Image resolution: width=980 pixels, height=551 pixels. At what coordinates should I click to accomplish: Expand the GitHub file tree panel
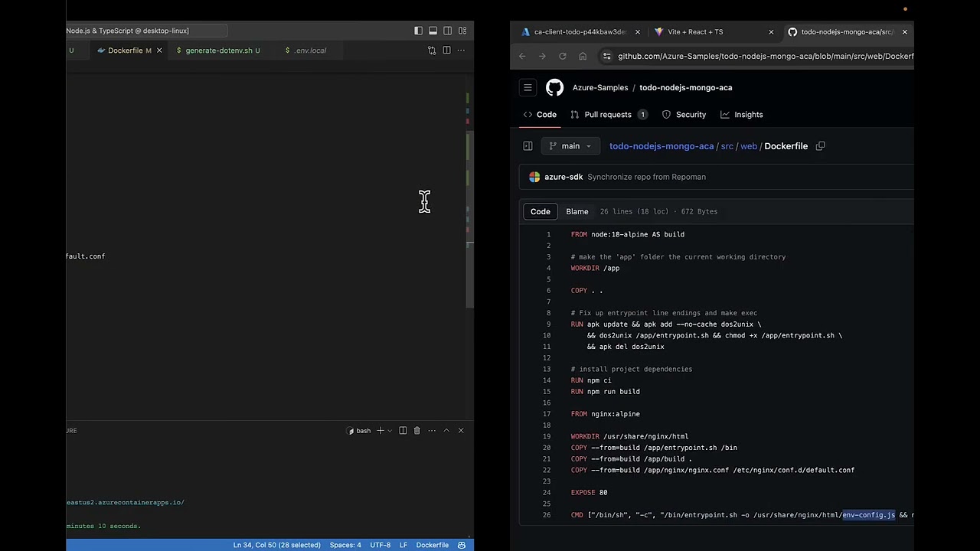pyautogui.click(x=528, y=146)
